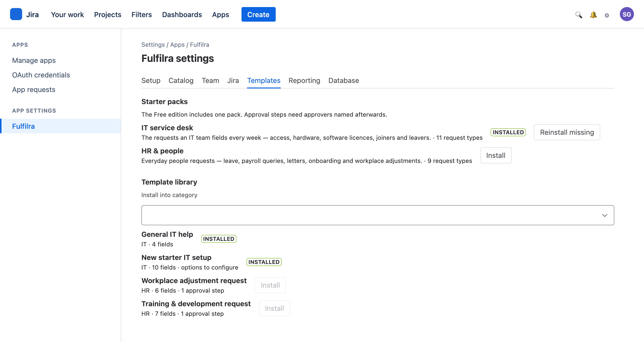Click Reinstall missing for IT service desk
644x354 pixels.
567,132
